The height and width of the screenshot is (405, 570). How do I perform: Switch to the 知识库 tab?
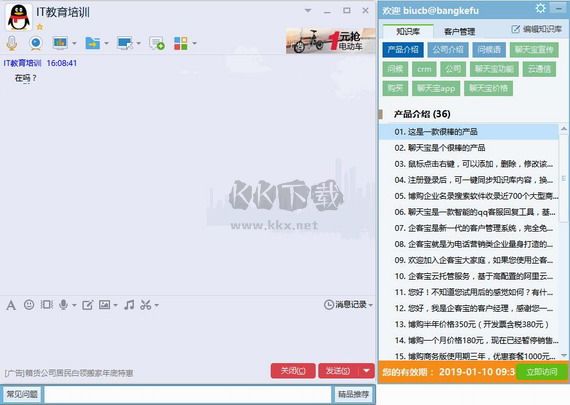408,31
